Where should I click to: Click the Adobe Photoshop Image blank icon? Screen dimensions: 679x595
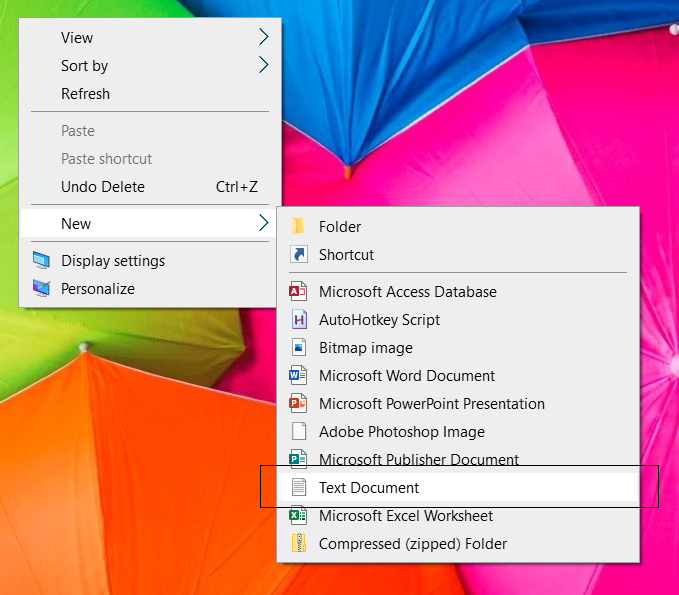pyautogui.click(x=299, y=431)
